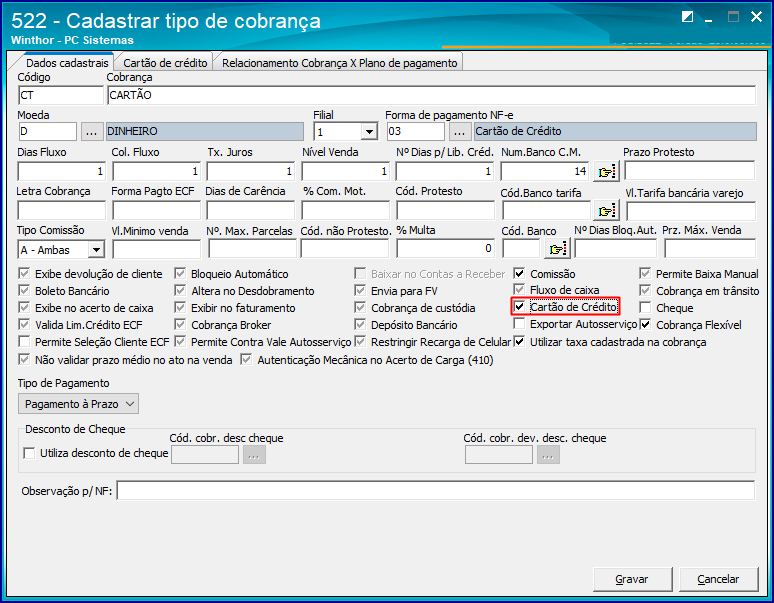Focus the Vl.Tarifa bancária varejo field
Viewport: 774px width, 603px height.
click(x=691, y=211)
